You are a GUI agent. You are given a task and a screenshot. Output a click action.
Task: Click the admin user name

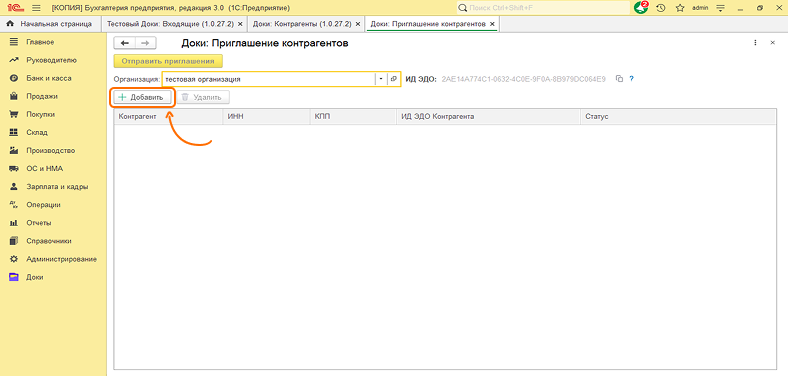click(700, 8)
